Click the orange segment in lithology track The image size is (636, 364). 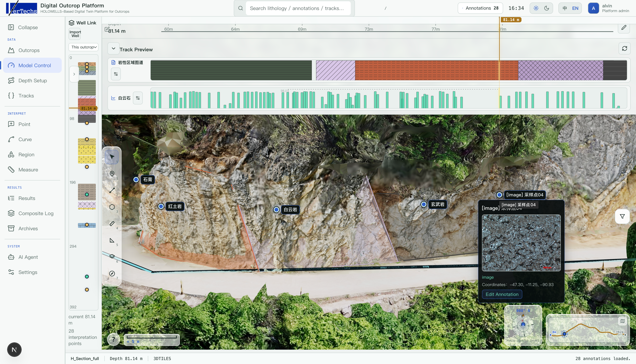coord(436,70)
